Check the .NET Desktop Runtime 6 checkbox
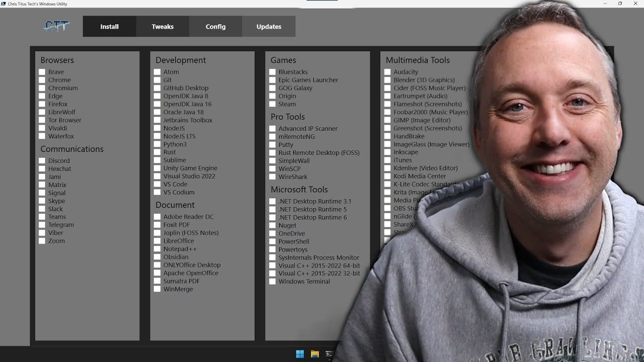Viewport: 644px width, 362px height. point(273,218)
